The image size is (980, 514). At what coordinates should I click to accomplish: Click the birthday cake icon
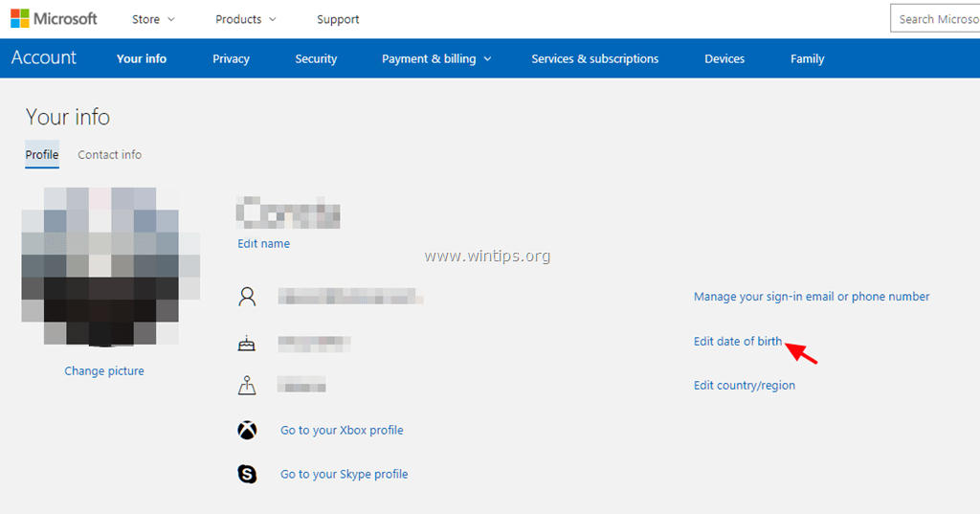(246, 343)
